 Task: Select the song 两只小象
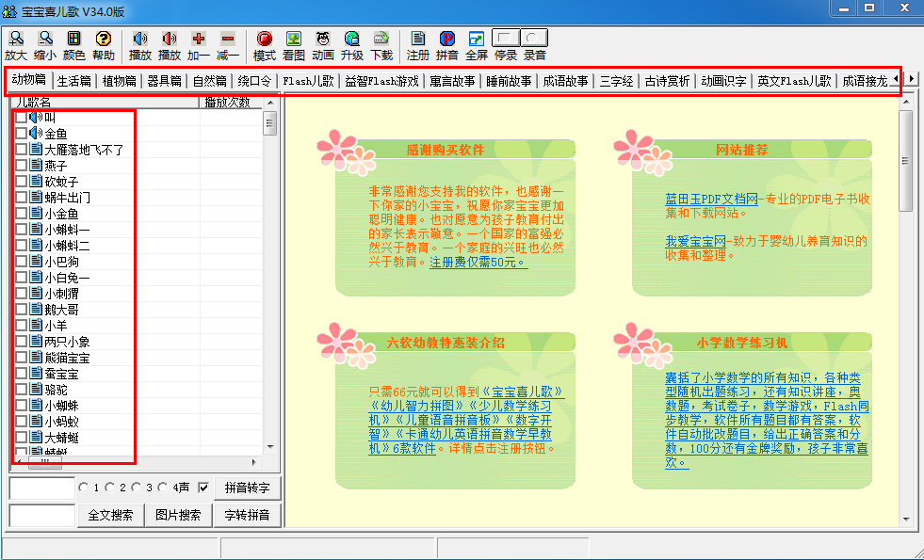(67, 342)
